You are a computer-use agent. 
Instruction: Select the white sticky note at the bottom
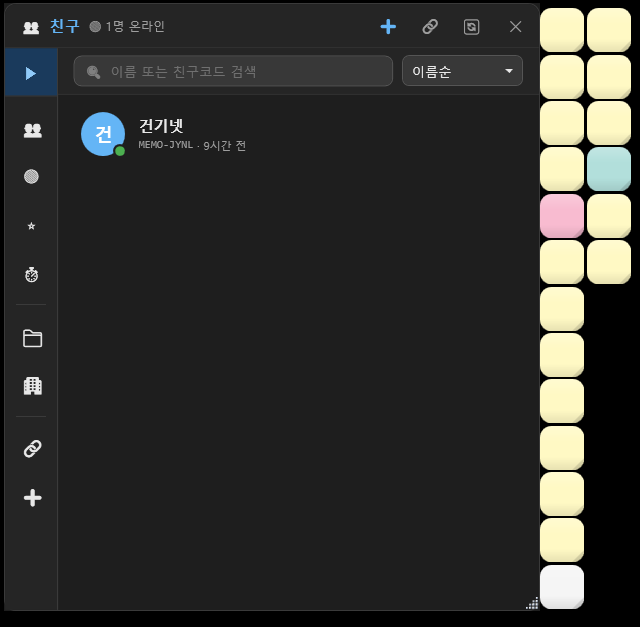tap(562, 586)
